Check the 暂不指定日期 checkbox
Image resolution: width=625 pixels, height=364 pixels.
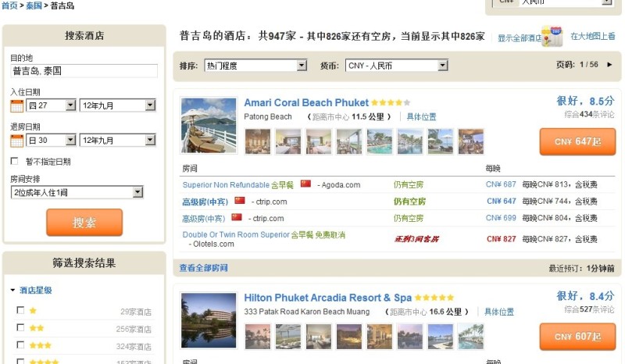pos(14,162)
